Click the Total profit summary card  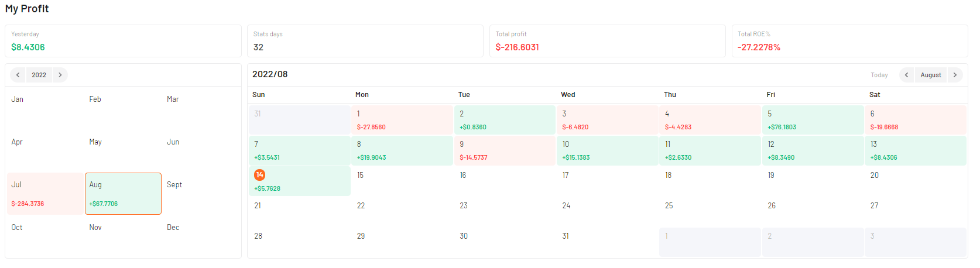[607, 41]
